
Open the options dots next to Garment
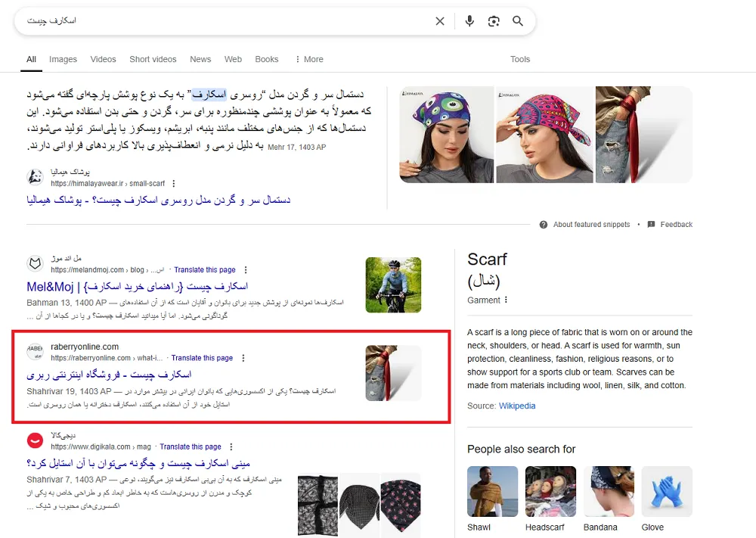(506, 300)
